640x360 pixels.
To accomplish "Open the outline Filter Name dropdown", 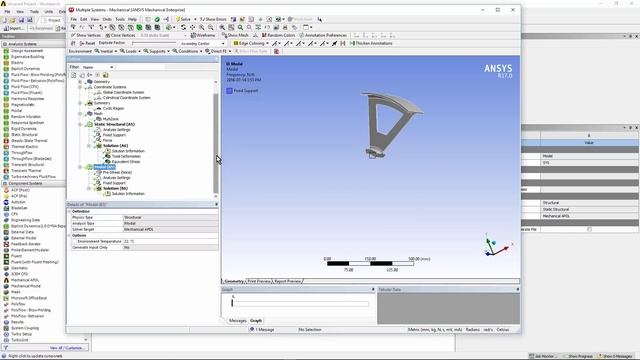I will coord(98,67).
